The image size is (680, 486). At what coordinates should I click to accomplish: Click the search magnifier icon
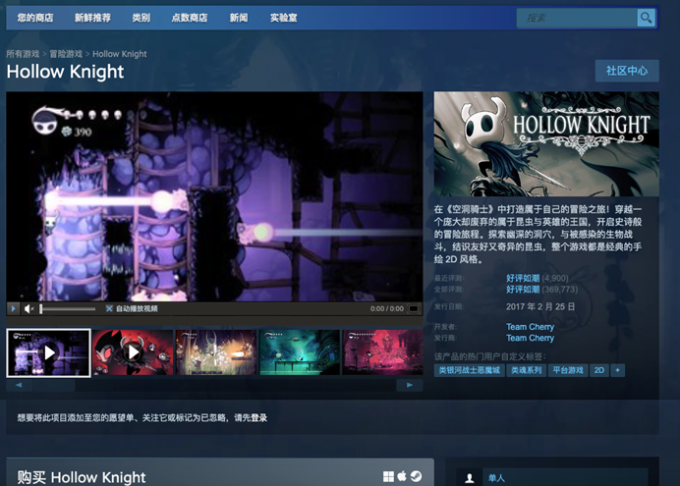[x=646, y=18]
